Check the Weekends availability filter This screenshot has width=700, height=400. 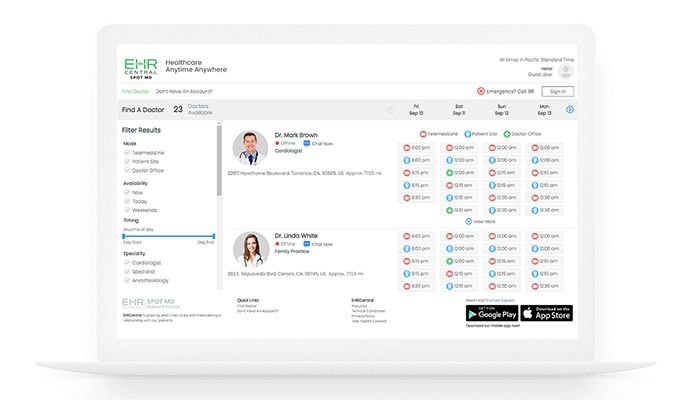pyautogui.click(x=127, y=210)
